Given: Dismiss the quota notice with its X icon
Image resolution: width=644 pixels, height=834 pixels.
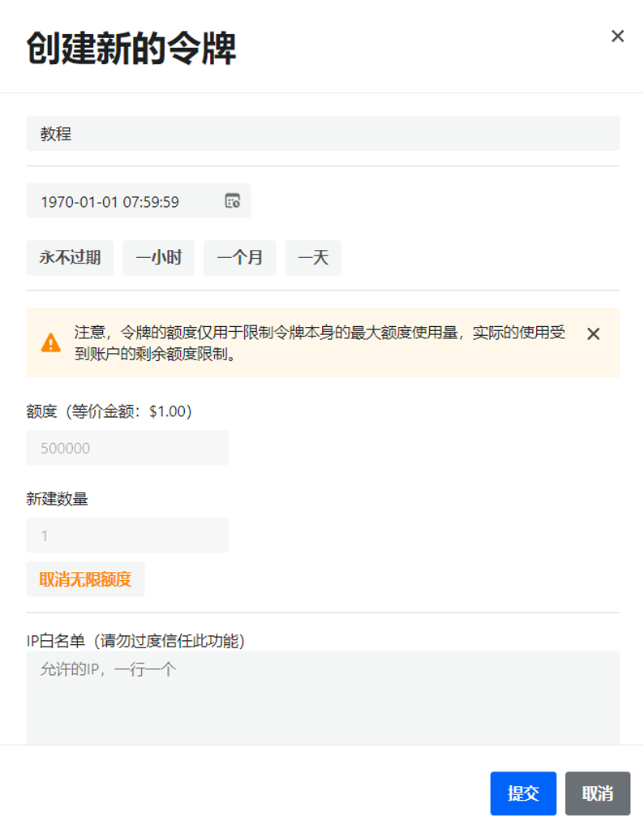Looking at the screenshot, I should 594,333.
